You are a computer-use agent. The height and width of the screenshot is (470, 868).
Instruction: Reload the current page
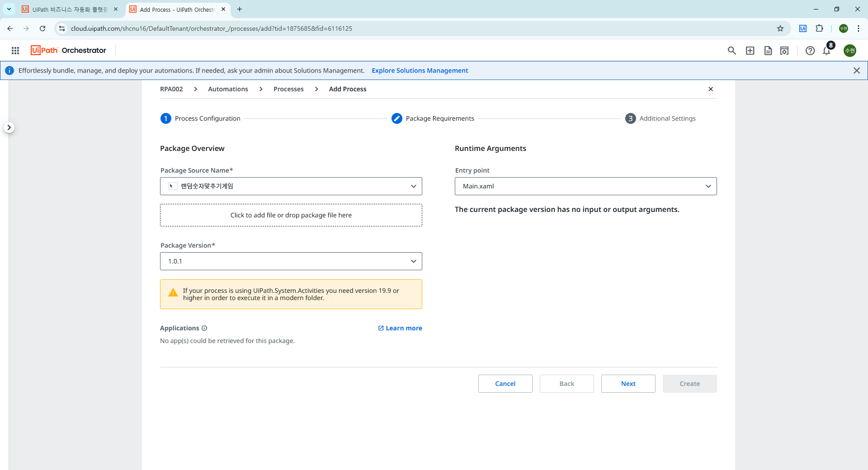[42, 28]
